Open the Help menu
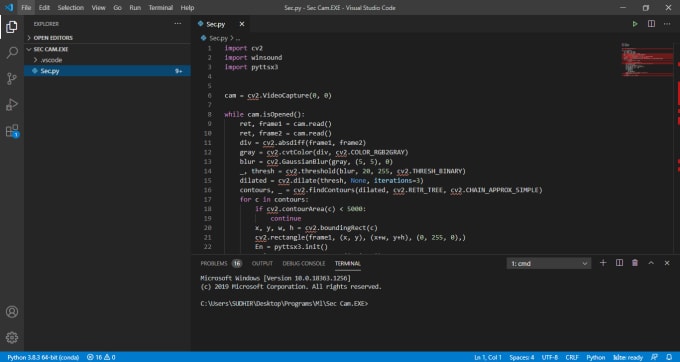This screenshot has width=680, height=362. [187, 8]
